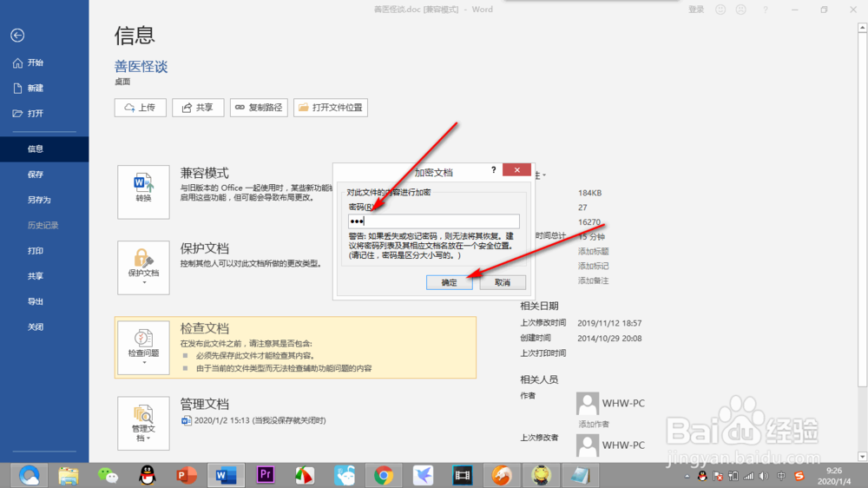The width and height of the screenshot is (868, 488).
Task: Click the 善医怪谈 document title
Action: pyautogui.click(x=141, y=67)
